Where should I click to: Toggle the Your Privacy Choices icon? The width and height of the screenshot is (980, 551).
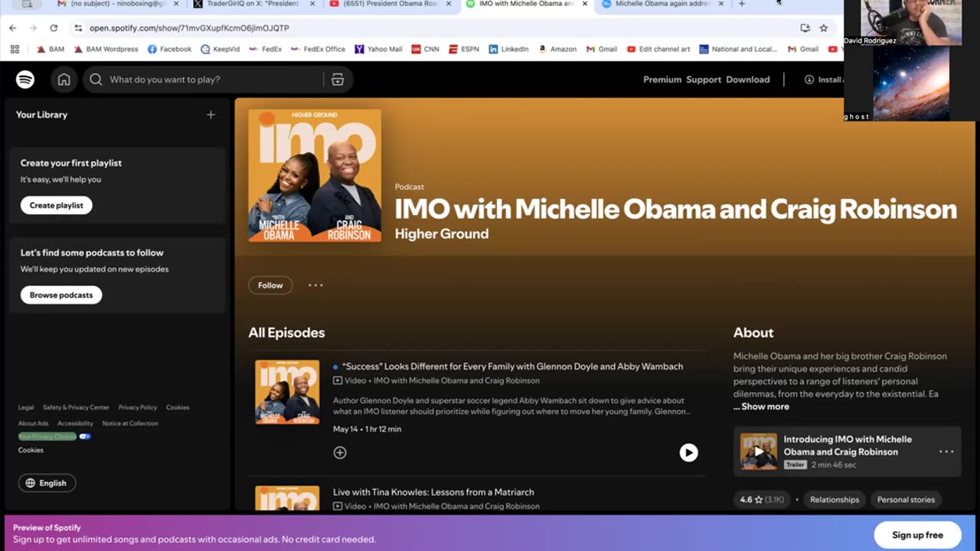pyautogui.click(x=85, y=436)
